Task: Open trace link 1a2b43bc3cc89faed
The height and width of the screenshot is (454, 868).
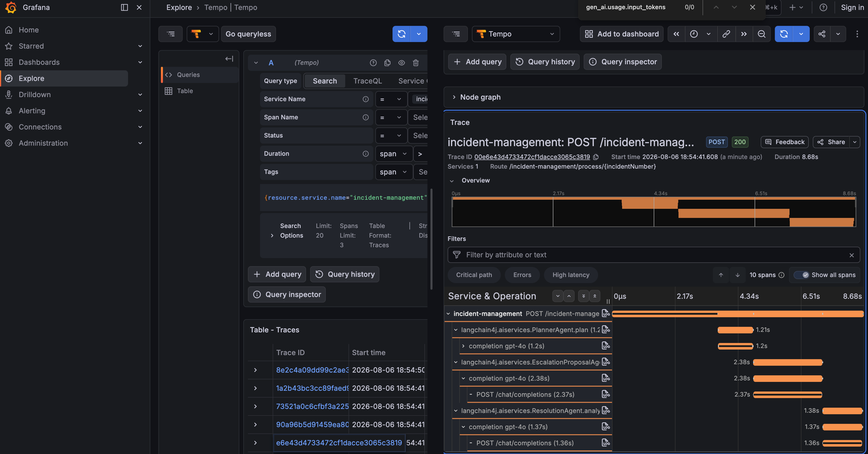Action: [x=312, y=389]
